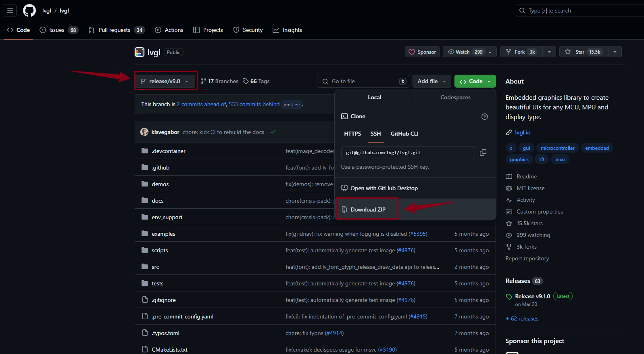Open the .typos.toml file
Screen dimensions: 644x354
pyautogui.click(x=166, y=333)
